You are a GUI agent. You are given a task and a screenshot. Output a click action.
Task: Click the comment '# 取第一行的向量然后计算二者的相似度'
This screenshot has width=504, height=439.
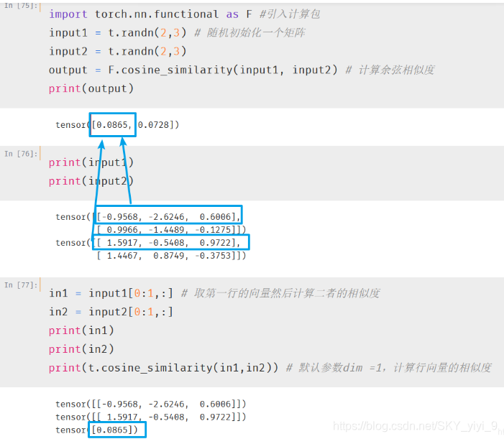(x=280, y=294)
